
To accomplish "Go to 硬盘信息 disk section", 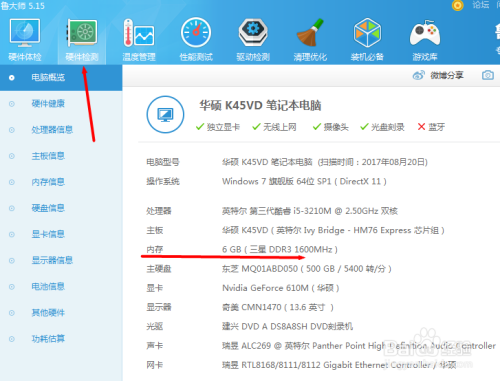I will coord(61,208).
